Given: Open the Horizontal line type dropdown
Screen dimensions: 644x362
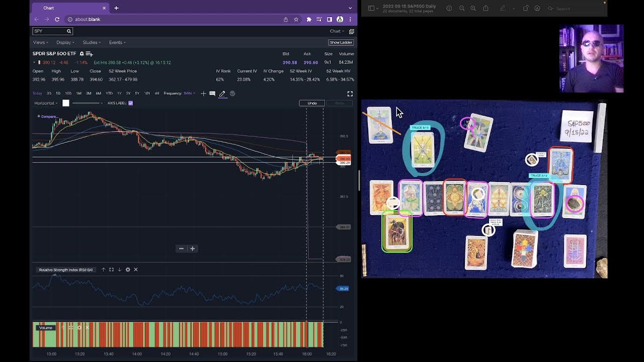Looking at the screenshot, I should (x=46, y=103).
